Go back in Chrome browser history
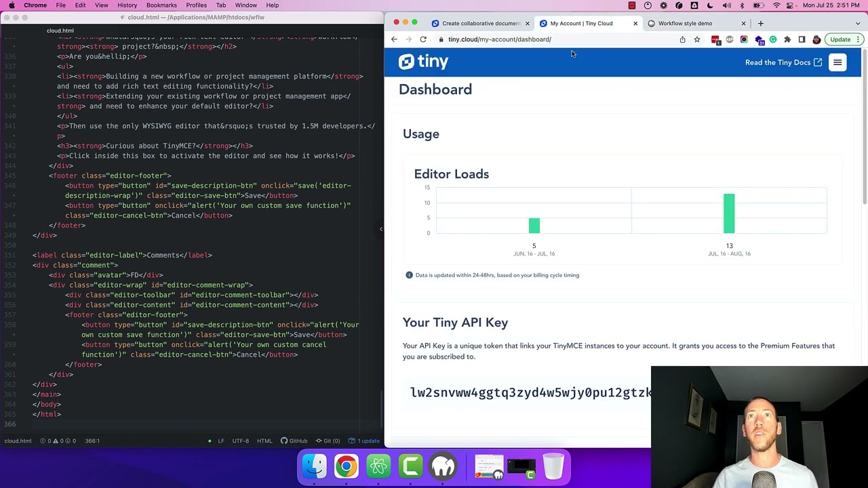This screenshot has height=488, width=868. (x=394, y=39)
